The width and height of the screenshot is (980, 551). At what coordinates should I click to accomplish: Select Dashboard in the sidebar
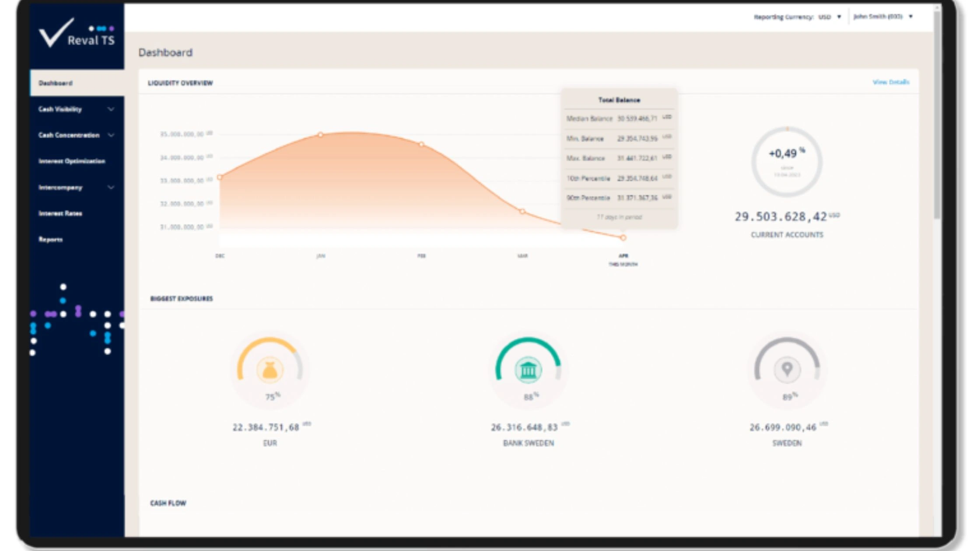56,83
